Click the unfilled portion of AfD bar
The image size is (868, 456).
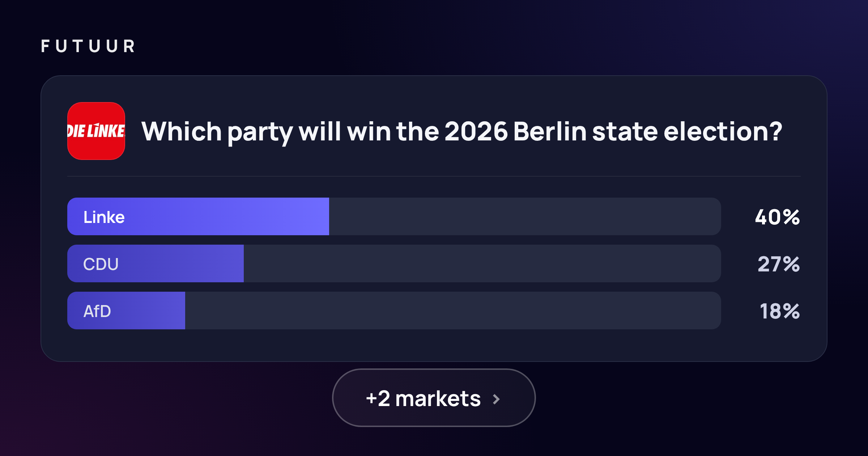[453, 311]
